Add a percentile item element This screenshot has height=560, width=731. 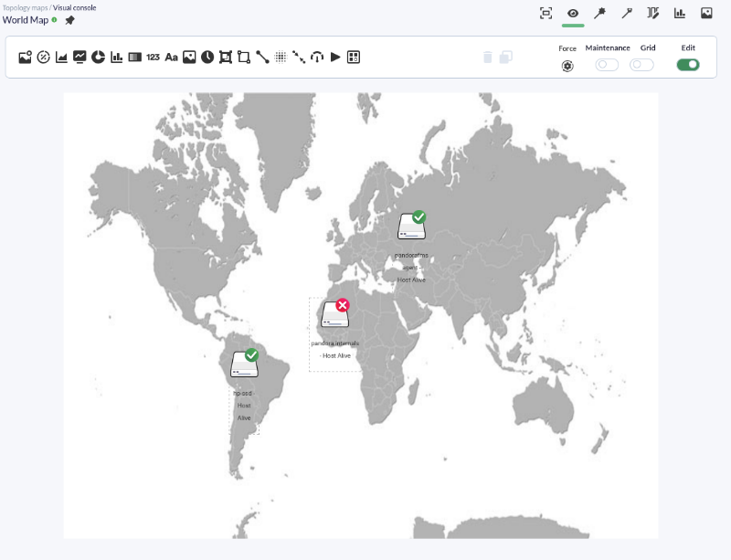click(43, 58)
